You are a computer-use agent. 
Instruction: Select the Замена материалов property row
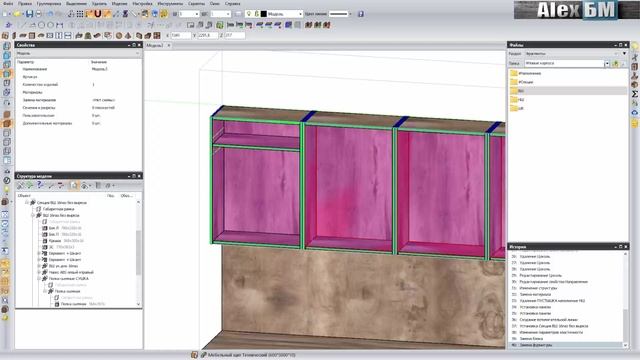[78, 100]
